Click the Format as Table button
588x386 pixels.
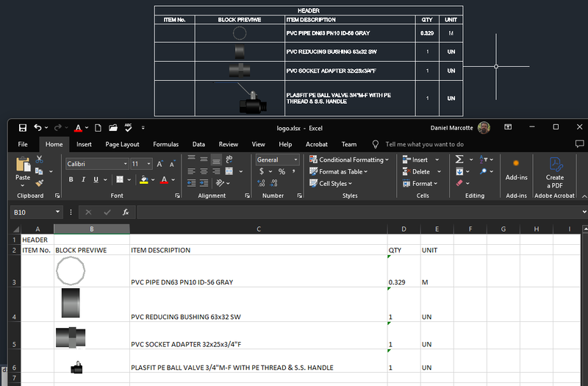343,172
